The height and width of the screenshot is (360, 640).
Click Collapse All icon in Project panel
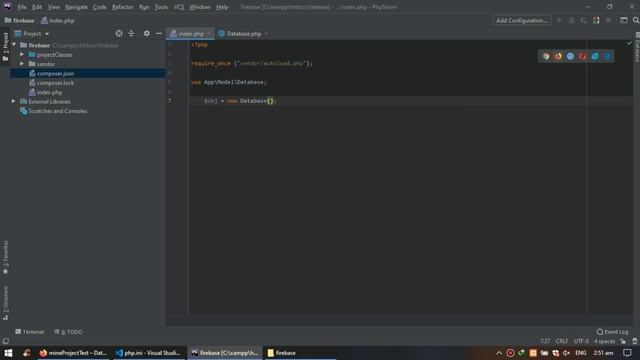point(131,33)
